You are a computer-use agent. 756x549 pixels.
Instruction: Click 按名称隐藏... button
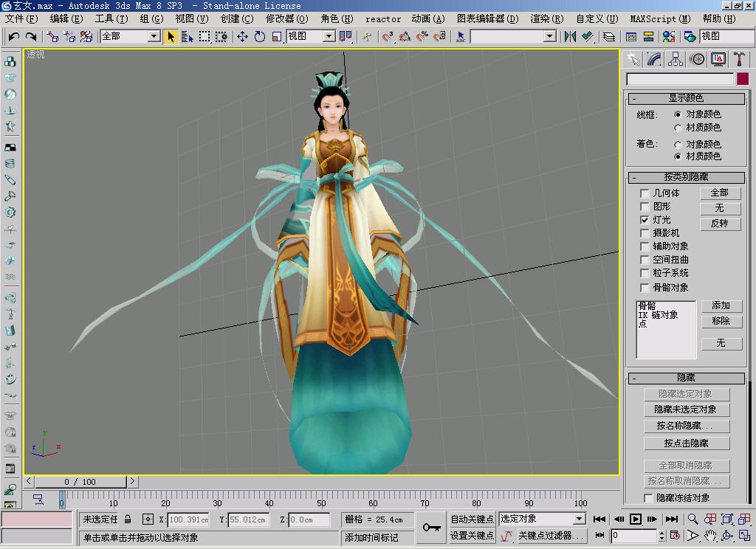[x=686, y=426]
